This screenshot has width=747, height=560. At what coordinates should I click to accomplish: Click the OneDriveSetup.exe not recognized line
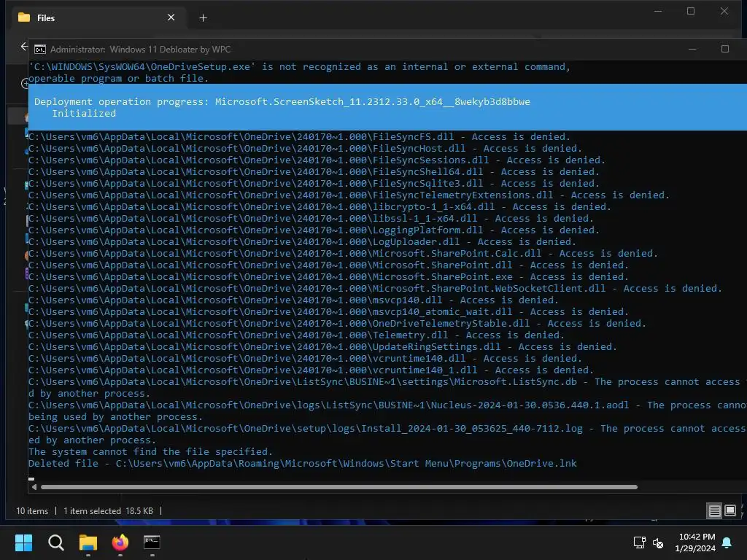click(x=299, y=67)
